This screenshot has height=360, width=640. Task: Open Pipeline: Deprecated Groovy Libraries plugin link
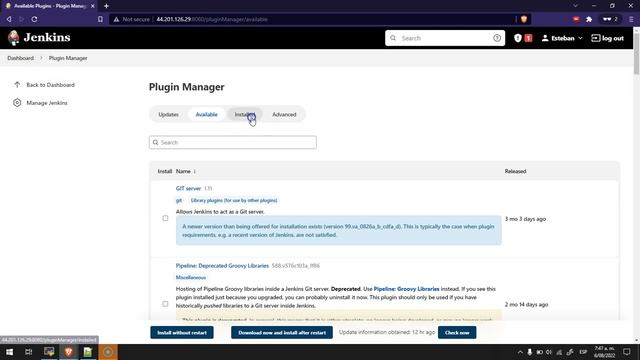point(222,265)
